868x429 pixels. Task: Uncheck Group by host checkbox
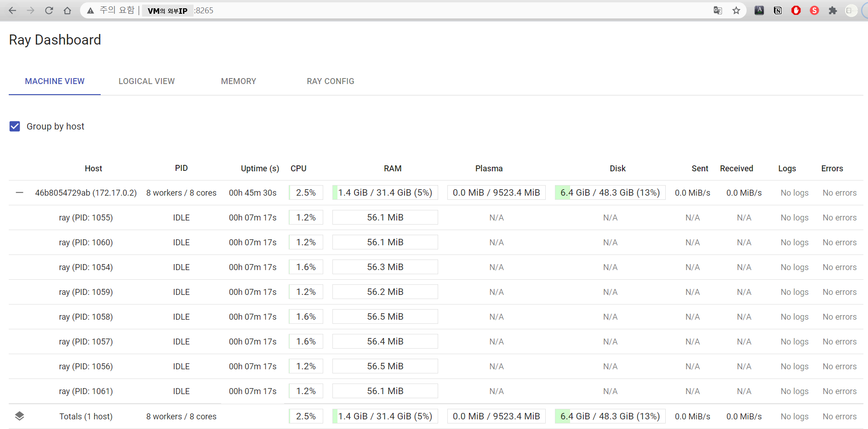(x=15, y=126)
